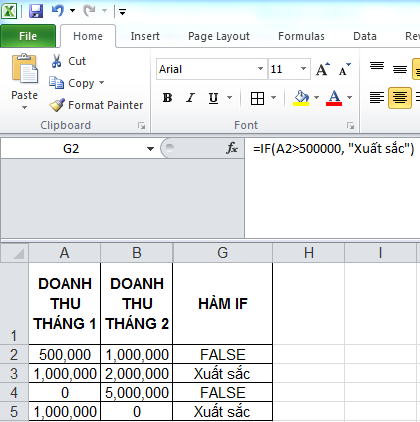The height and width of the screenshot is (422, 420).
Task: Open Insert Function with fx icon
Action: (232, 148)
